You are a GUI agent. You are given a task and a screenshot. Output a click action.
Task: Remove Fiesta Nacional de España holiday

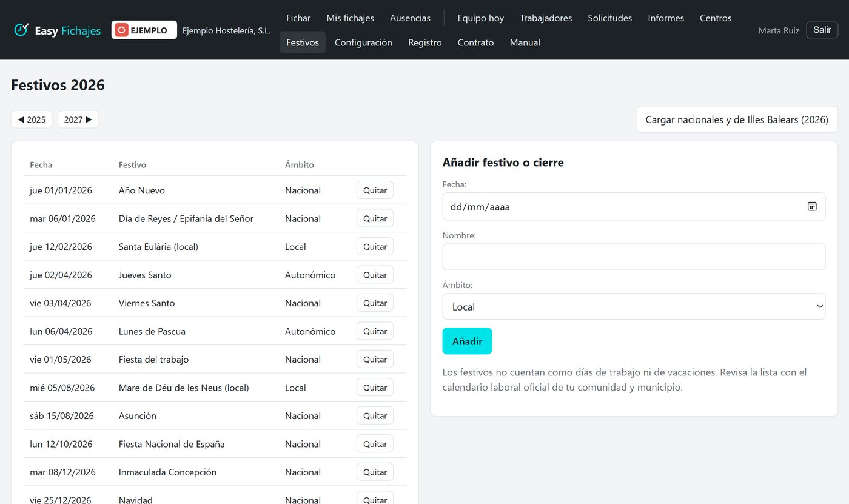[x=375, y=444]
